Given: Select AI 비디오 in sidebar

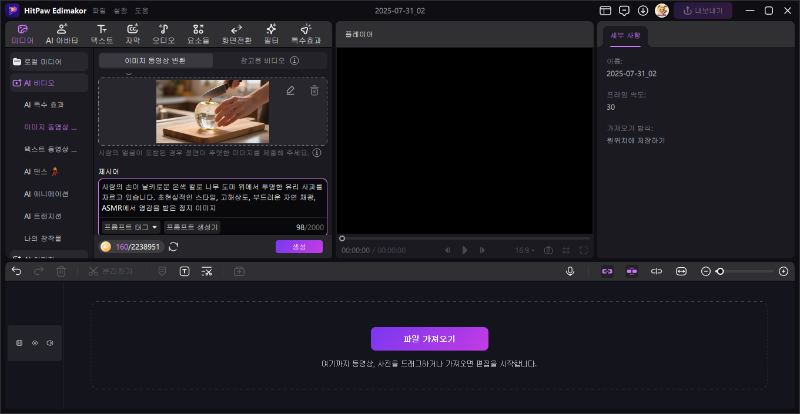Looking at the screenshot, I should (49, 83).
